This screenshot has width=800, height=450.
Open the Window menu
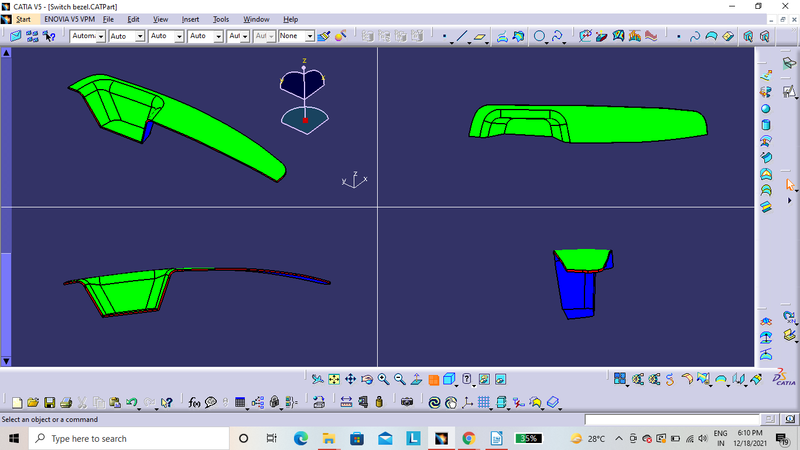[x=256, y=19]
